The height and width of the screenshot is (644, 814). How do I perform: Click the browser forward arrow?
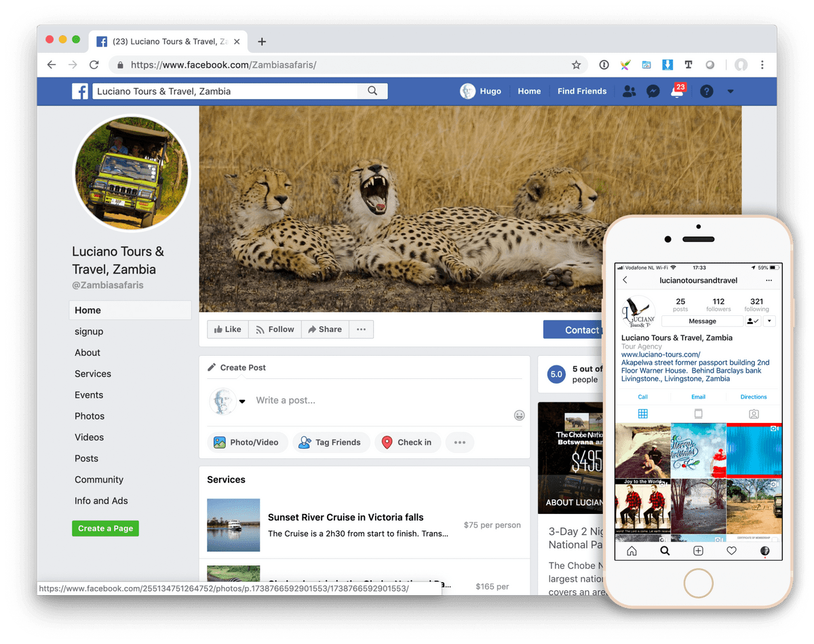[73, 65]
